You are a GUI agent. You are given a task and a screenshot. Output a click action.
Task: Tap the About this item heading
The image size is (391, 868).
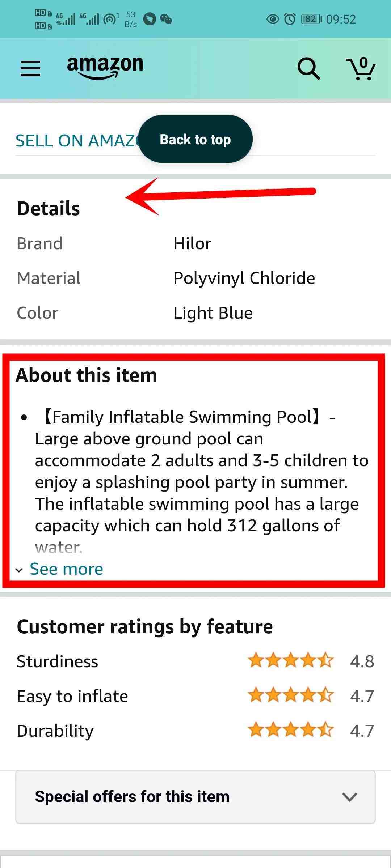tap(87, 375)
